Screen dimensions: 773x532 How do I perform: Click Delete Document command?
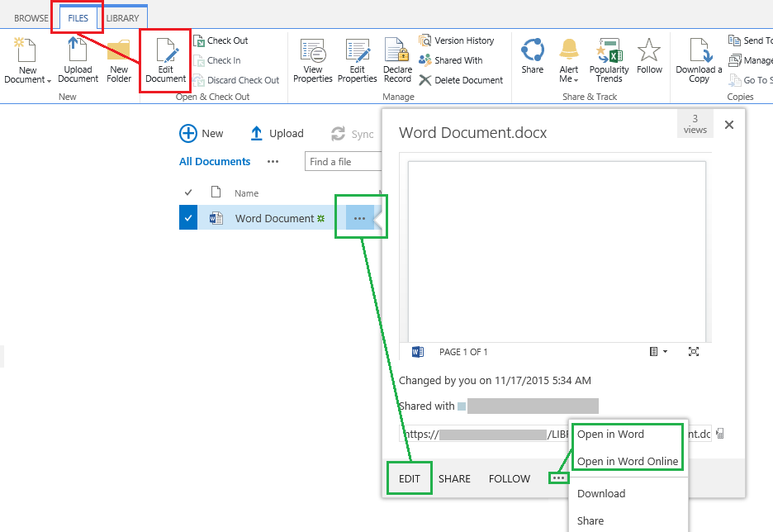(x=461, y=80)
